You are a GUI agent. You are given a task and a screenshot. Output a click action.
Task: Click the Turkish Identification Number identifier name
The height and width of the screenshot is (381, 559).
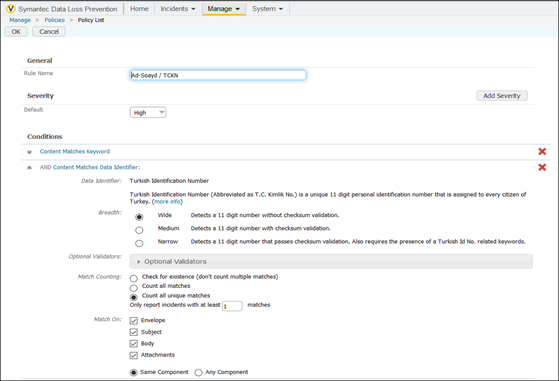click(x=169, y=181)
